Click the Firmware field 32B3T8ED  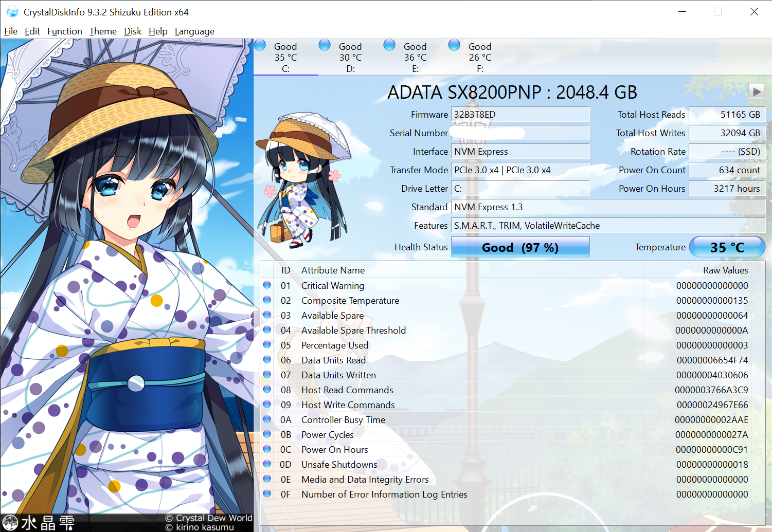pos(520,115)
